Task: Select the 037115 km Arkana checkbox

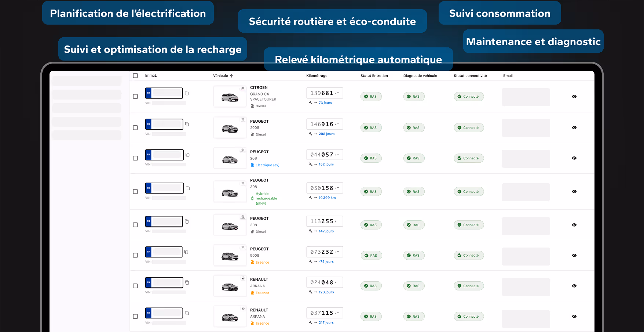Action: point(135,316)
